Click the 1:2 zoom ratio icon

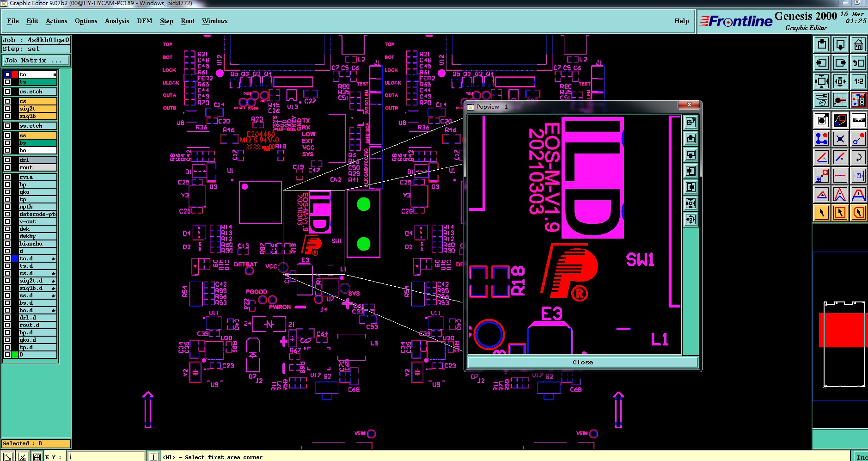pyautogui.click(x=858, y=81)
